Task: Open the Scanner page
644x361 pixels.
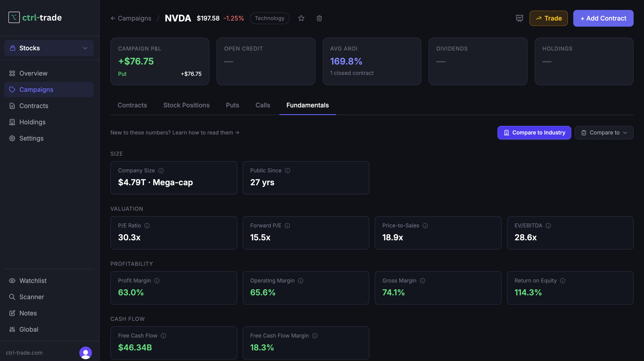Action: 49,297
